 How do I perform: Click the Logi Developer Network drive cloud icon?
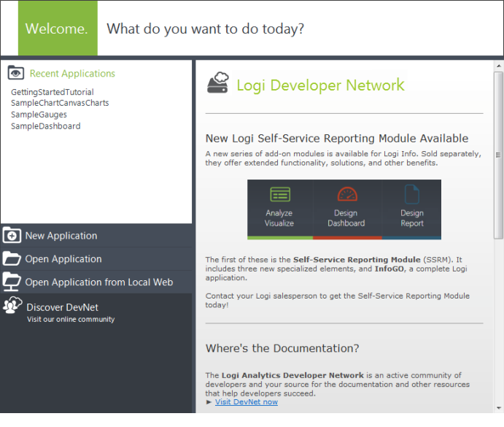pos(218,82)
